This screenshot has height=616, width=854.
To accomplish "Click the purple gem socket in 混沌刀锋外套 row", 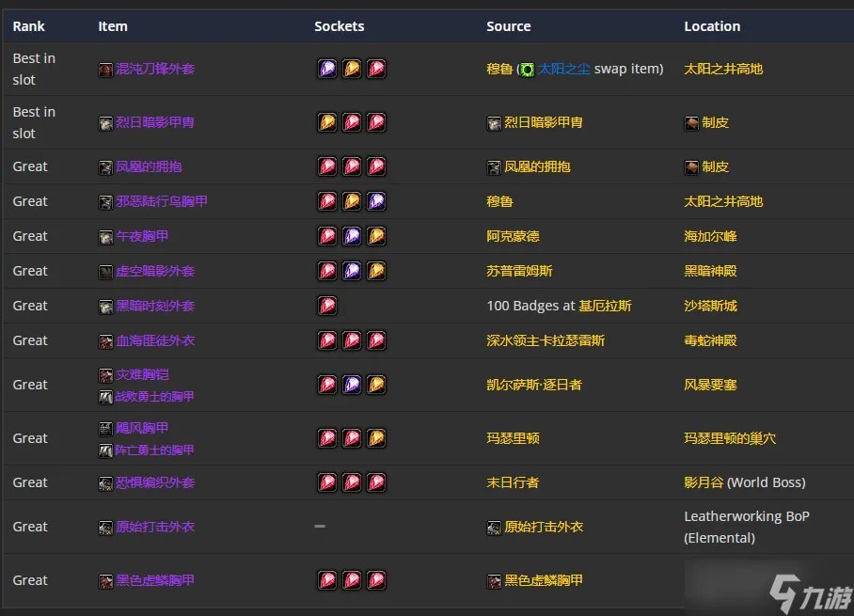I will pyautogui.click(x=326, y=69).
